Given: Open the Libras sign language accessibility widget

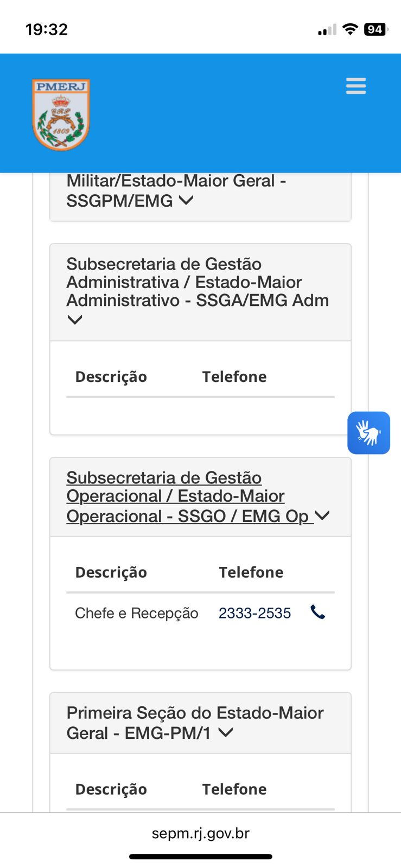Looking at the screenshot, I should 368,433.
